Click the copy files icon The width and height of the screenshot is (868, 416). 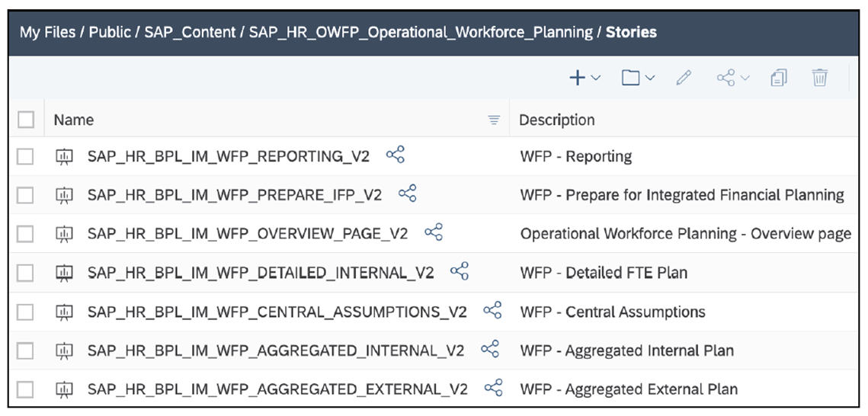[x=779, y=78]
